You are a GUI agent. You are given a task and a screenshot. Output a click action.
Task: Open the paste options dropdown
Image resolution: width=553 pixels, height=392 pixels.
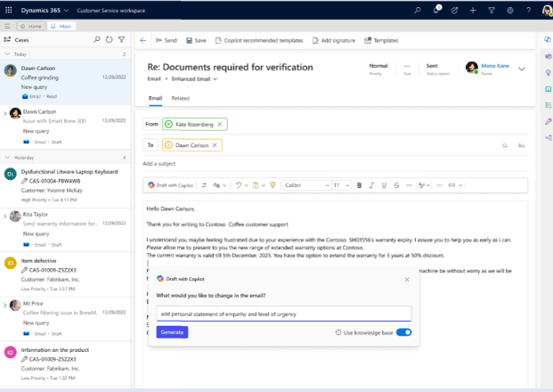click(263, 185)
